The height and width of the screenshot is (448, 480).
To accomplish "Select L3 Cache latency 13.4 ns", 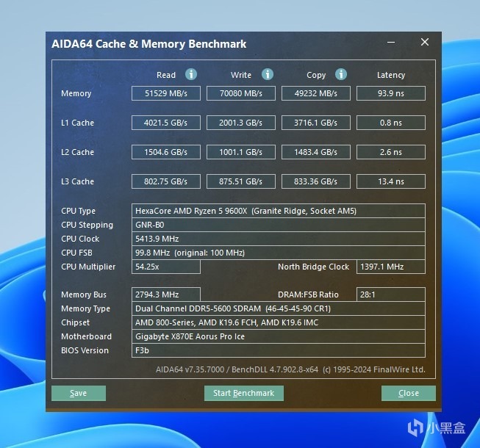I will (x=391, y=181).
